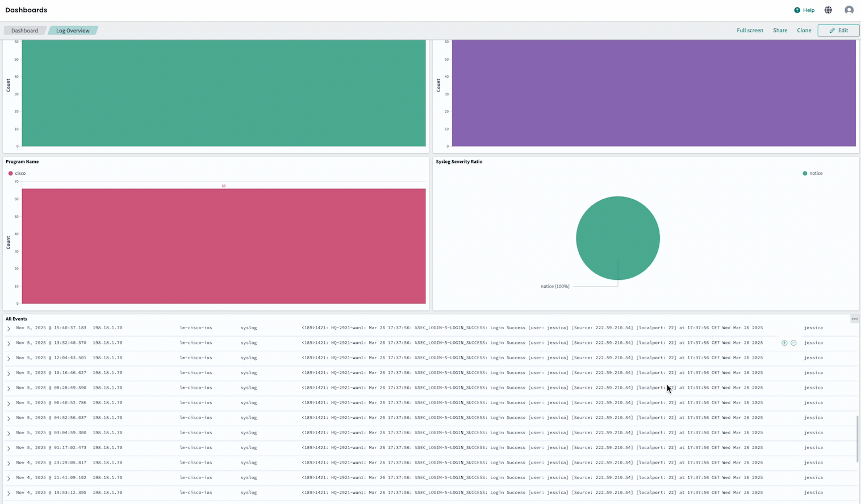This screenshot has width=861, height=504.
Task: Toggle the cisco legend entry
Action: (17, 173)
